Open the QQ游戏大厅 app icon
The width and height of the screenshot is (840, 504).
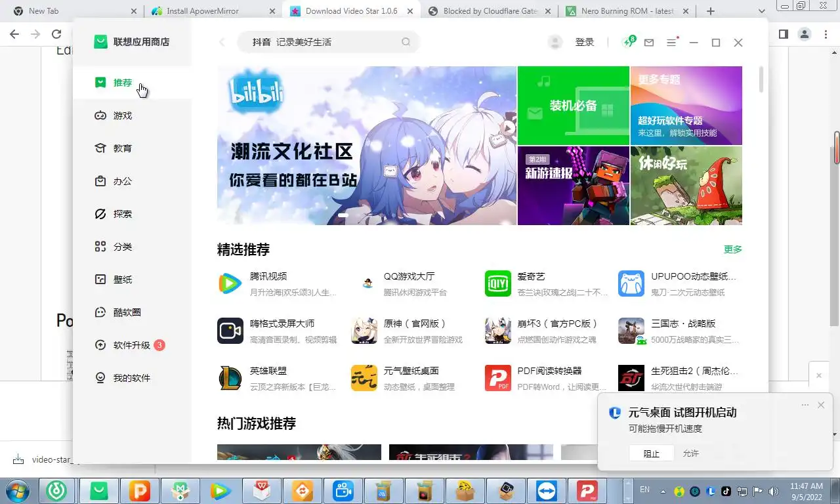pyautogui.click(x=364, y=283)
